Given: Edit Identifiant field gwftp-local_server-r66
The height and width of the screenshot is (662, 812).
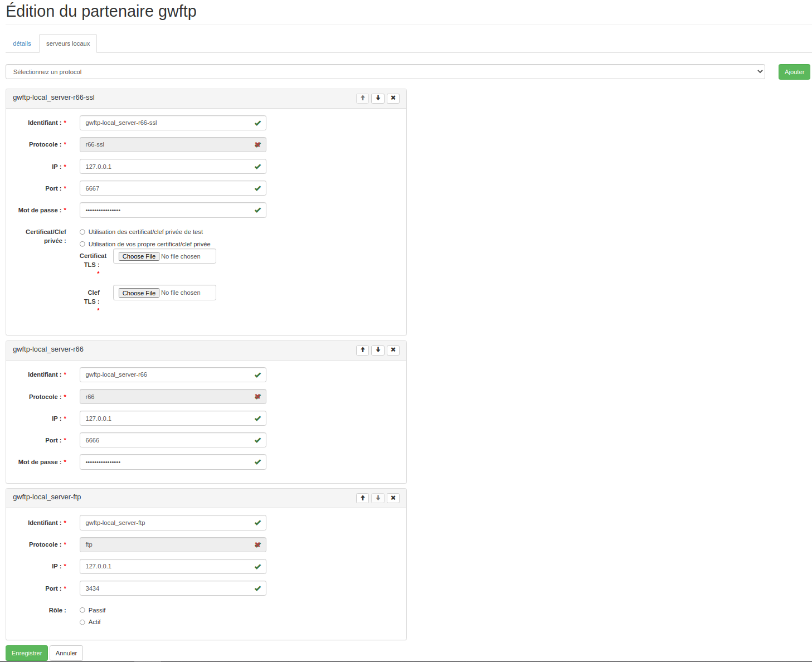Looking at the screenshot, I should pyautogui.click(x=173, y=374).
